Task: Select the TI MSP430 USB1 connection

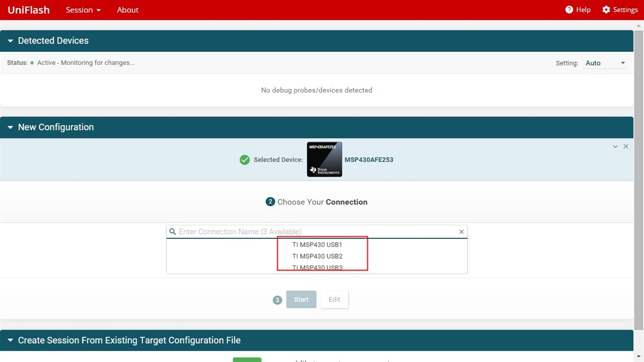Action: (x=317, y=245)
